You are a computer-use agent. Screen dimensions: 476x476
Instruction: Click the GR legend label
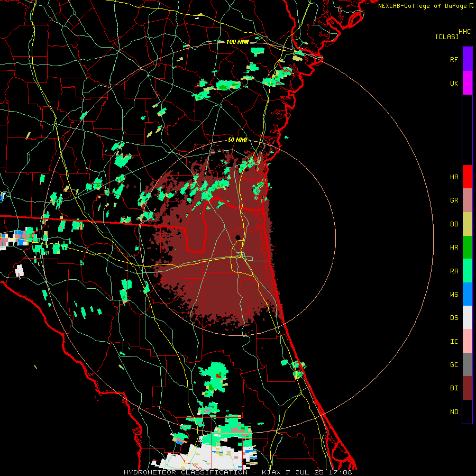point(454,200)
